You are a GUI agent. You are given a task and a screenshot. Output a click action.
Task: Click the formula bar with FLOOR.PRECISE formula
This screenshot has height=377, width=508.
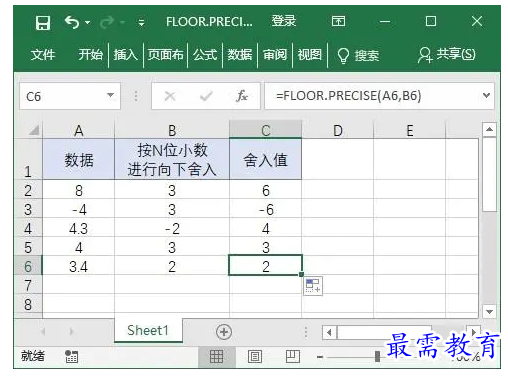click(x=372, y=96)
